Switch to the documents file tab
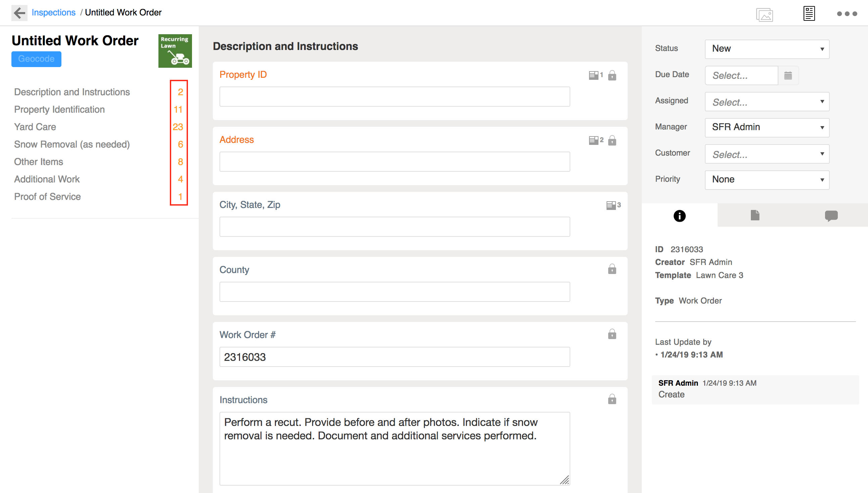The image size is (868, 493). tap(755, 215)
